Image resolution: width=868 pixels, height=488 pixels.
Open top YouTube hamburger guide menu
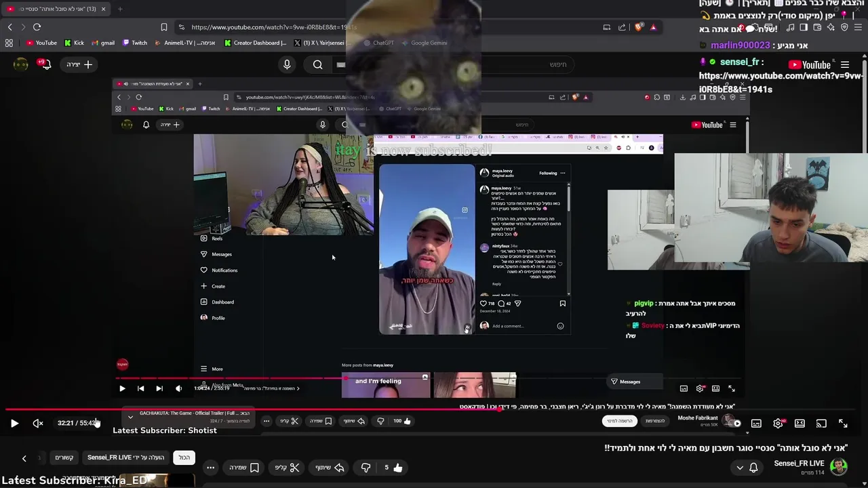(x=845, y=64)
